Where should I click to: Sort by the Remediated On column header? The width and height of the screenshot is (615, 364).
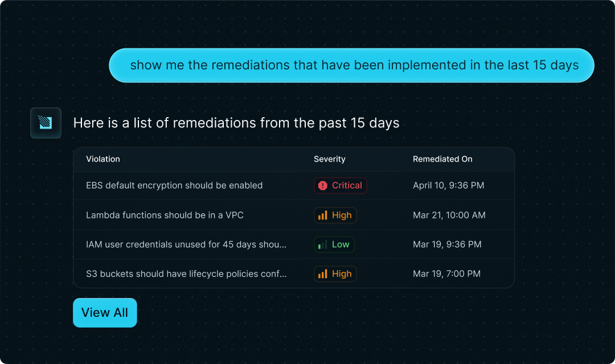coord(442,159)
